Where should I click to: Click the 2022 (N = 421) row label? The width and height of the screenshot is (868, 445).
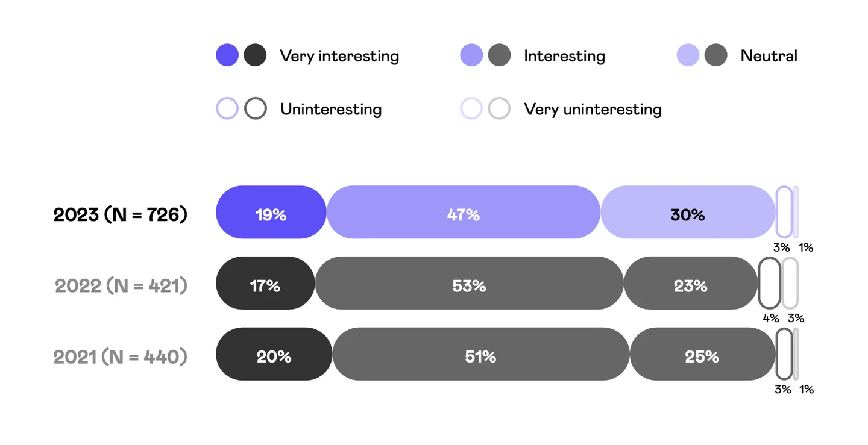pos(121,285)
